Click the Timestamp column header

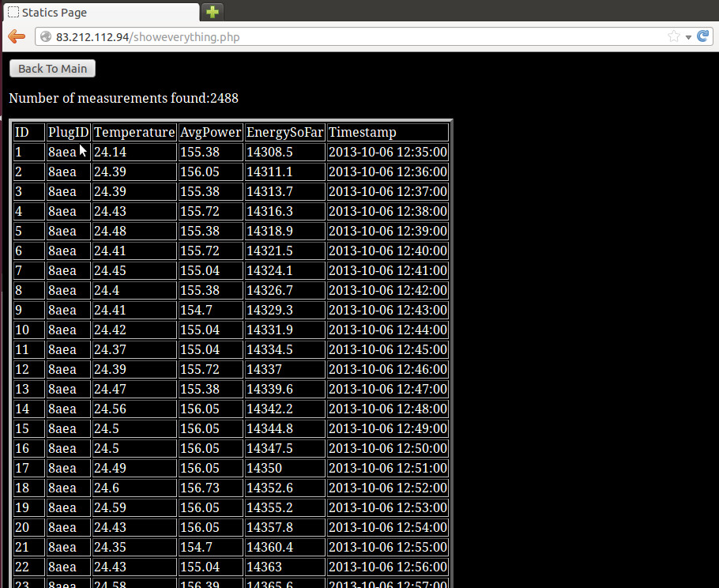[388, 132]
